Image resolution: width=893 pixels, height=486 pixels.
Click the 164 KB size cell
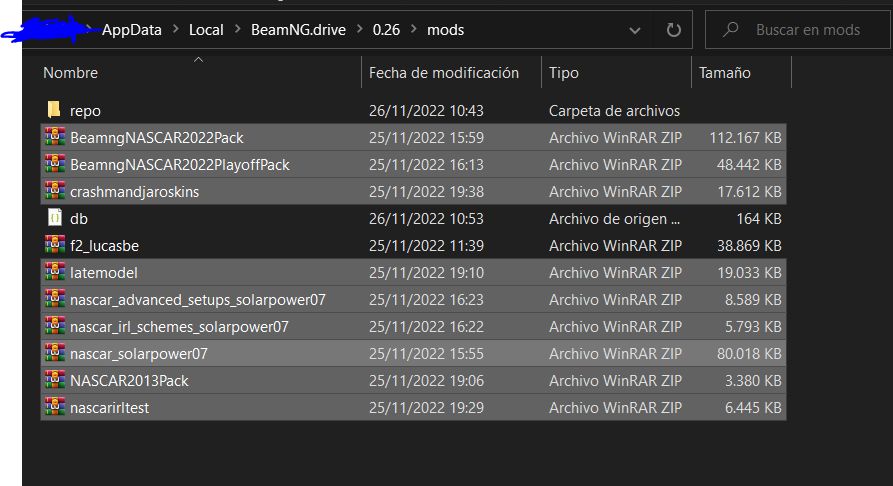click(759, 219)
